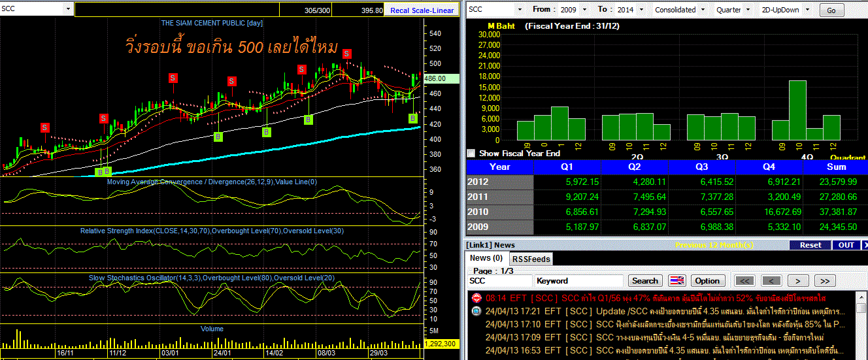The image size is (868, 360).
Task: Click the Moving Average Convergence / Divergence indicator title
Action: [212, 182]
